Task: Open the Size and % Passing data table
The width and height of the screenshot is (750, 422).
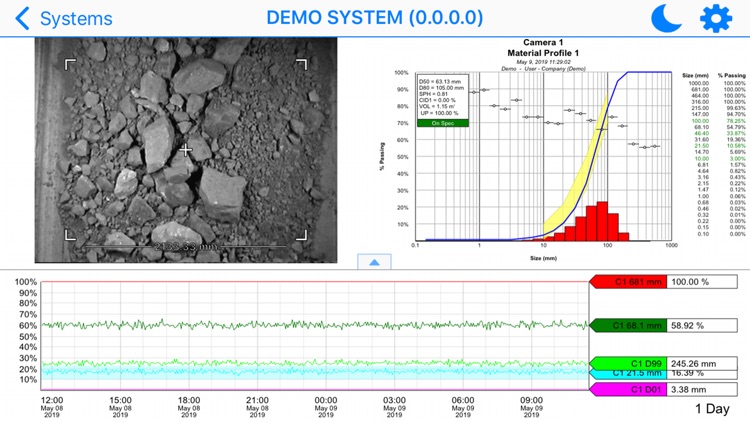Action: tap(713, 155)
